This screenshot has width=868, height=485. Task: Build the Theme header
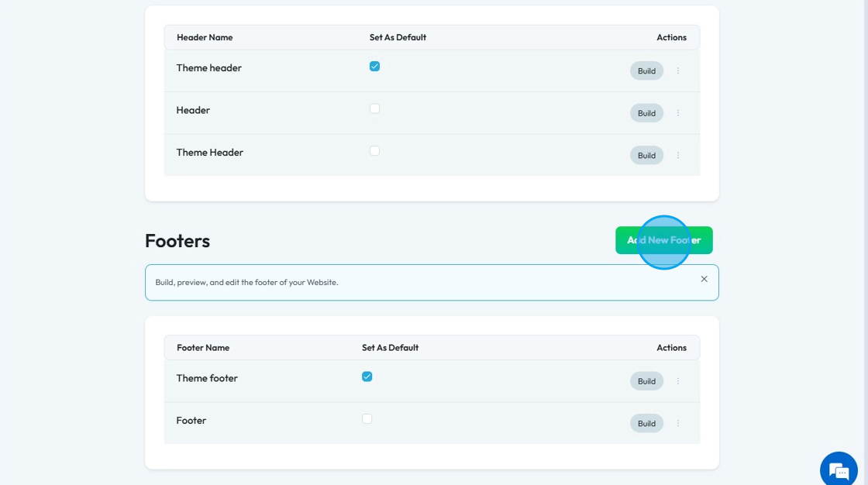click(x=646, y=71)
